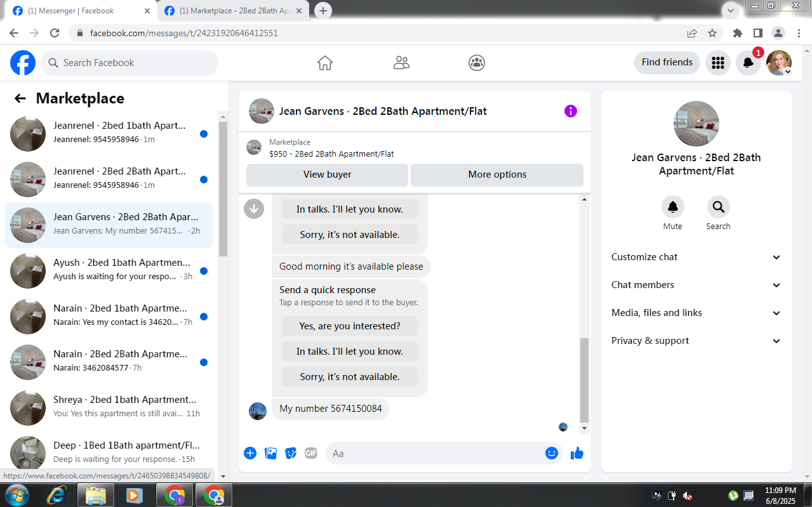Open the emoji picker in message box

click(552, 453)
